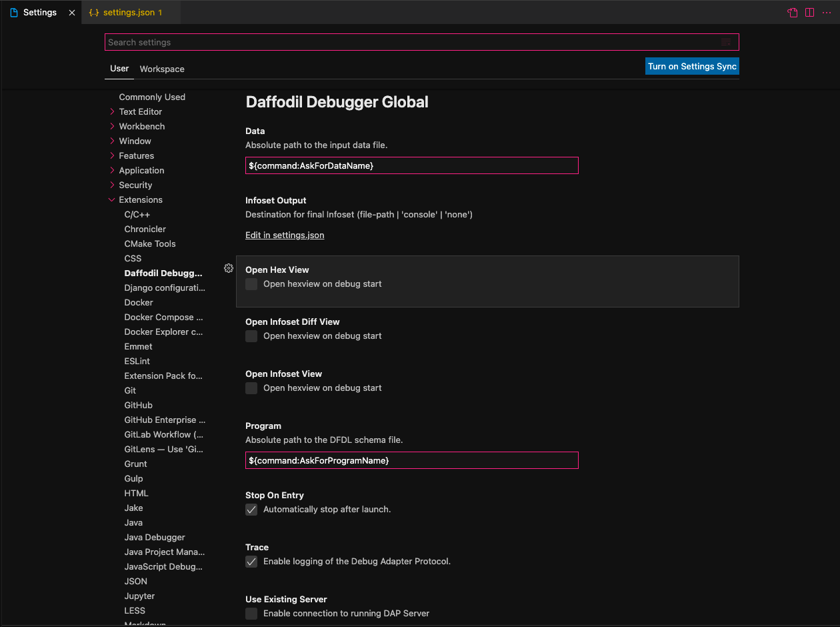The width and height of the screenshot is (840, 627).
Task: Open Java Project Manager settings
Action: point(165,552)
